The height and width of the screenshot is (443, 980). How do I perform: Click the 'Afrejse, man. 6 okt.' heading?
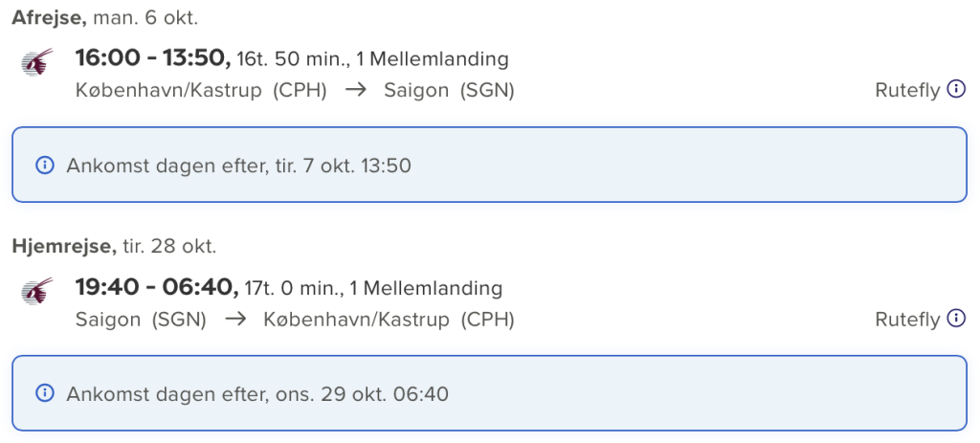pos(105,18)
